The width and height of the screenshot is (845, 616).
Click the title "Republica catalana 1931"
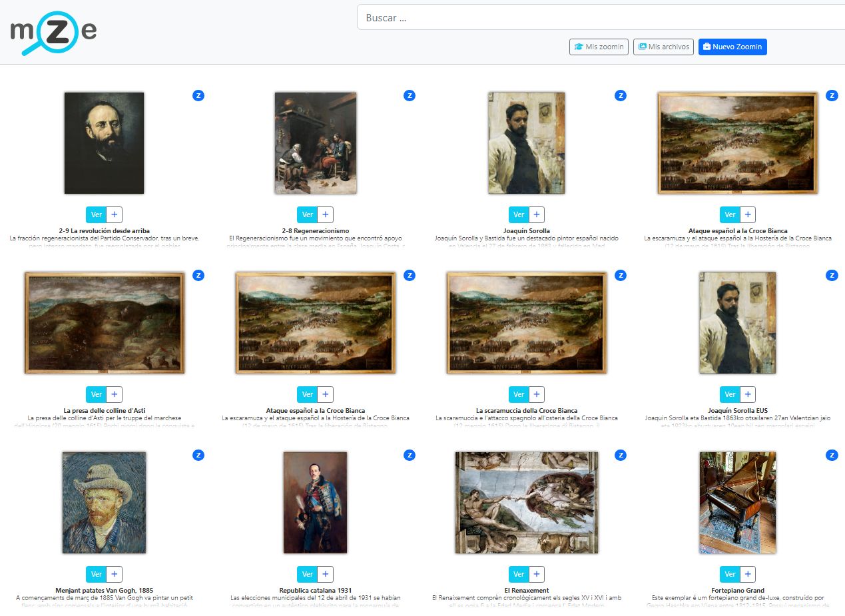pos(316,591)
